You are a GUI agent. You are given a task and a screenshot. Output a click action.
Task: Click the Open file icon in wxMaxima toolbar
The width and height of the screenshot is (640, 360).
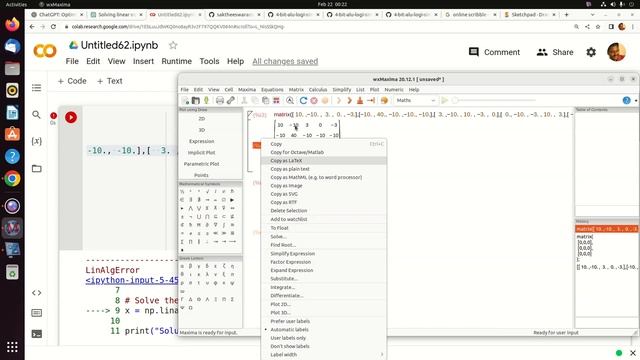point(196,100)
